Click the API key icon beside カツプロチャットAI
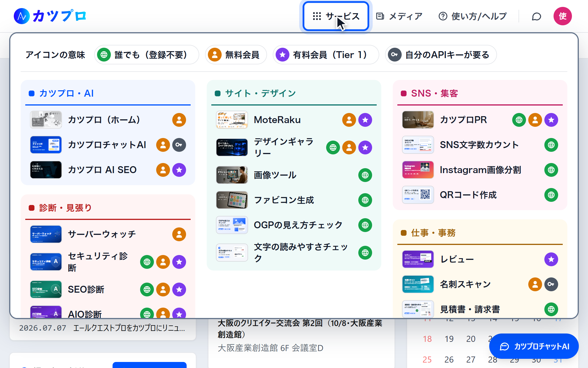The image size is (588, 368). [x=179, y=145]
